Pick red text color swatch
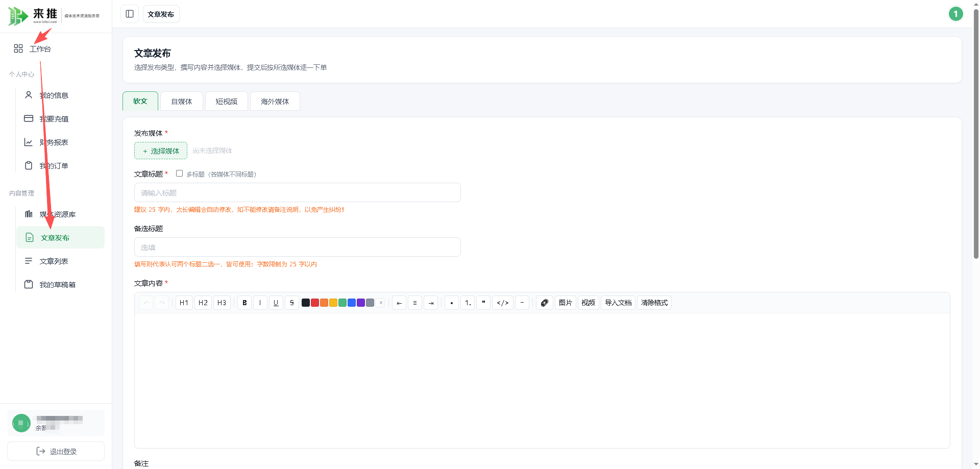Screen dimensions: 980x469 [315, 303]
